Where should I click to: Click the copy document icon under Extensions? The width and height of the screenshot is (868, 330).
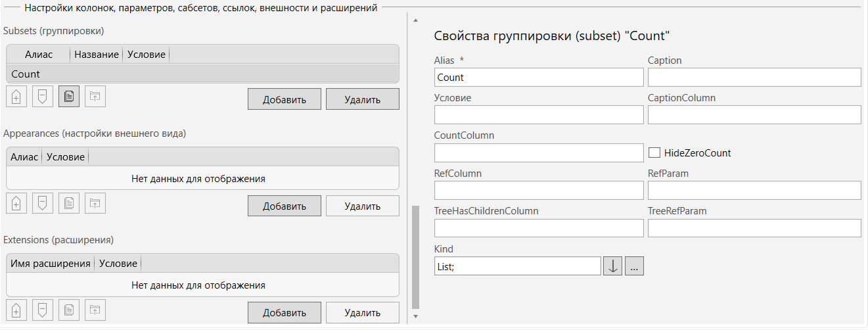pyautogui.click(x=69, y=310)
